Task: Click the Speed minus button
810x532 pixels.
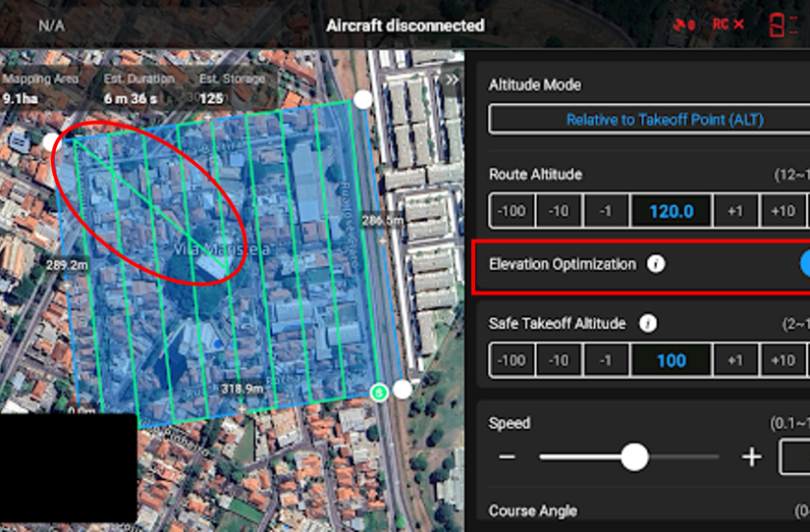Action: pyautogui.click(x=507, y=456)
